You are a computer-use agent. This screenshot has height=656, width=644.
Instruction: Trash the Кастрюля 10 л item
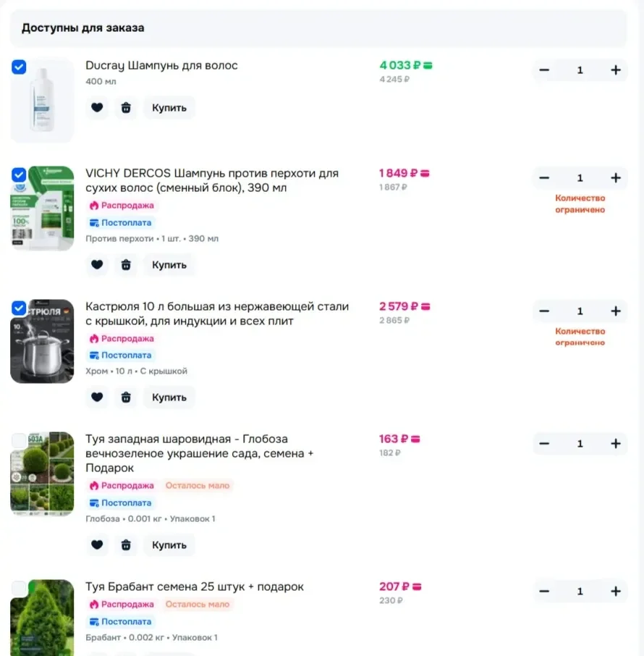[126, 397]
